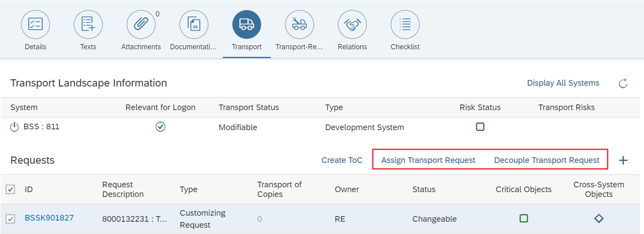The image size is (644, 234).
Task: Open the Checklist section icon
Action: (405, 24)
